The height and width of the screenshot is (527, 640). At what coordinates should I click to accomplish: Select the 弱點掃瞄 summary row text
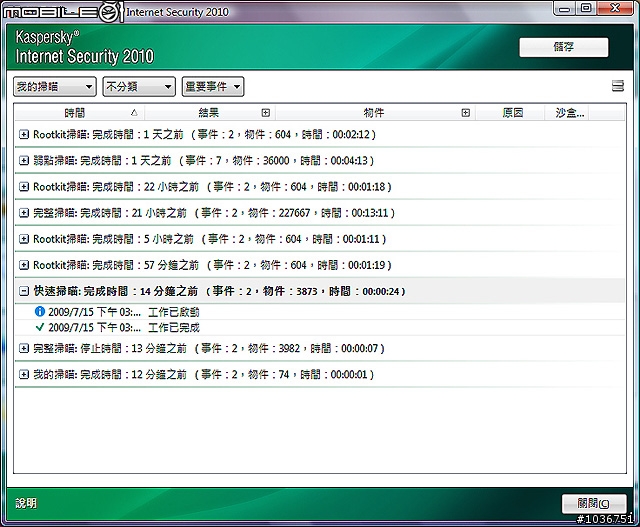pyautogui.click(x=203, y=160)
